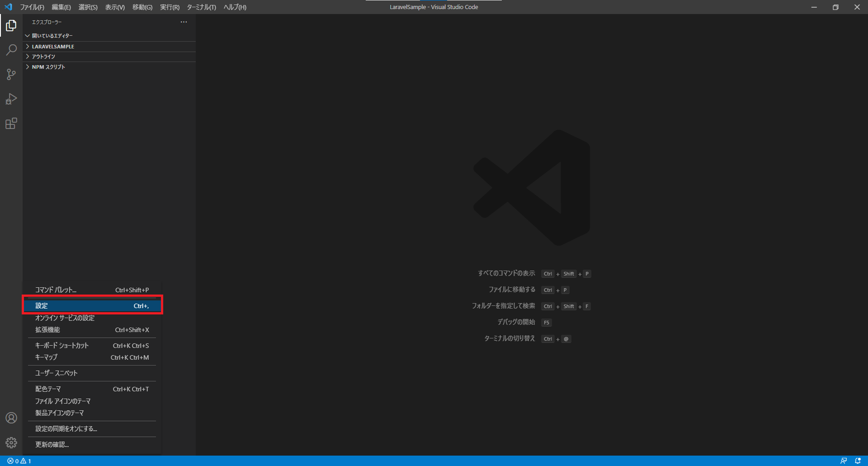This screenshot has height=466, width=868.
Task: Close the VS Code window
Action: pos(857,7)
